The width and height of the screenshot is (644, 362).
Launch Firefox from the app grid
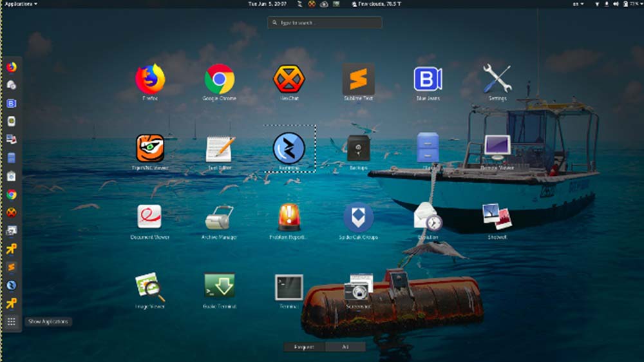149,79
